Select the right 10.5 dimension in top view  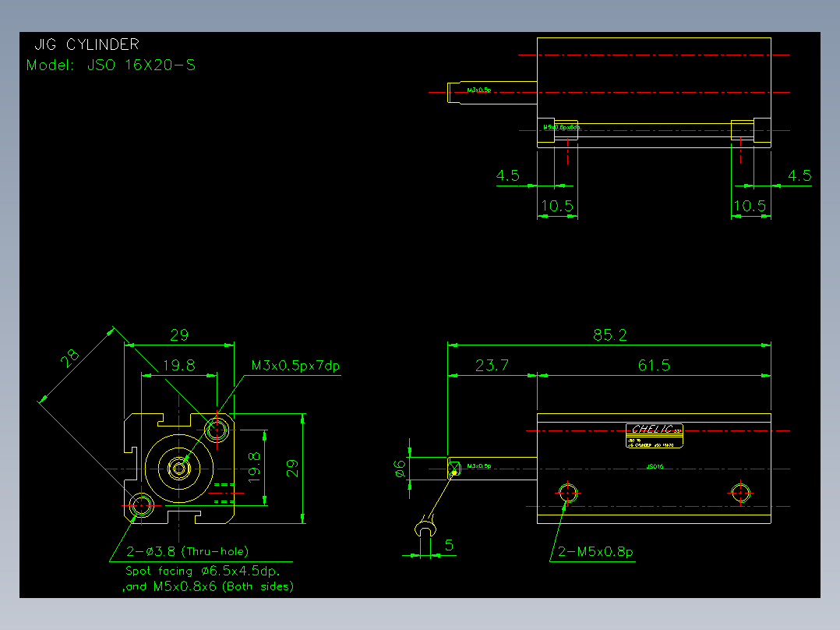(750, 206)
